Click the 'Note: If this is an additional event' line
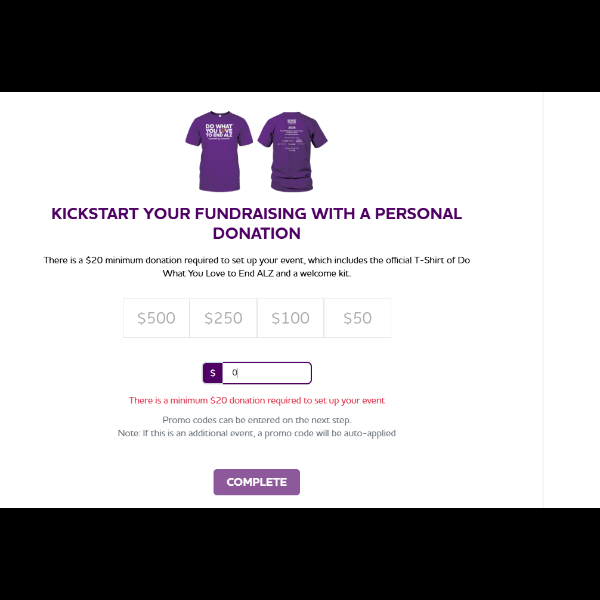 click(256, 433)
